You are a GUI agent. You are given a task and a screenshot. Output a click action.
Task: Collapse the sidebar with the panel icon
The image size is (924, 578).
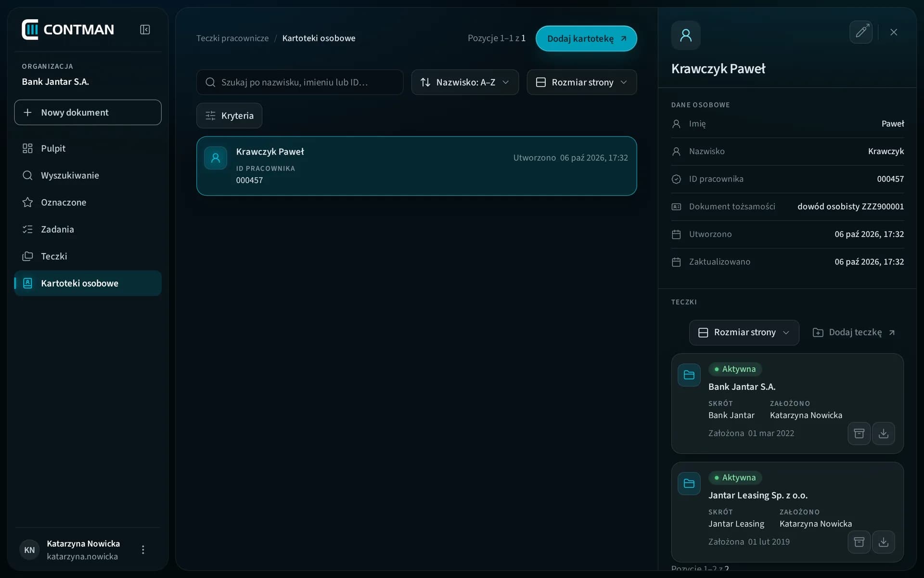145,30
